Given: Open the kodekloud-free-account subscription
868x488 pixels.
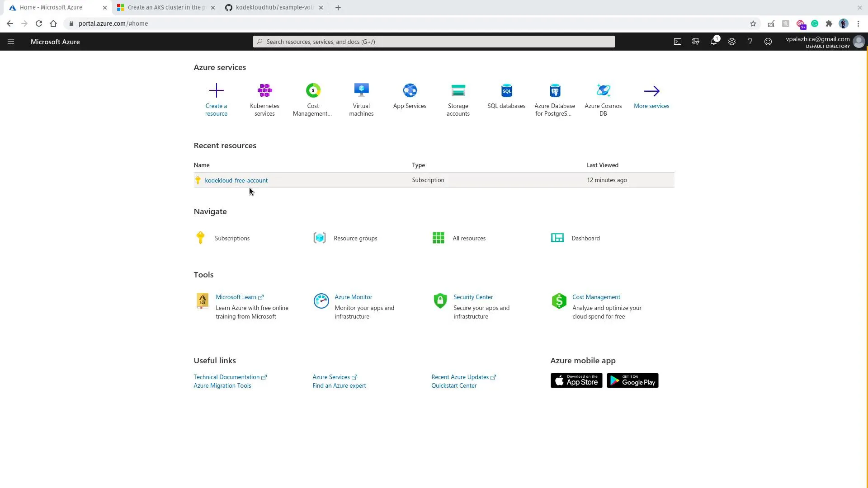Looking at the screenshot, I should point(236,180).
